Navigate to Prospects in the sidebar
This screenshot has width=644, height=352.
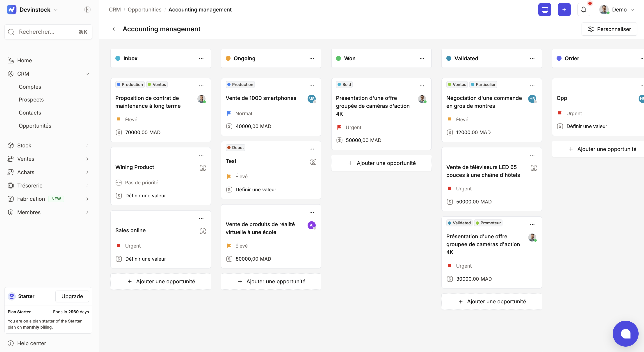click(x=31, y=99)
